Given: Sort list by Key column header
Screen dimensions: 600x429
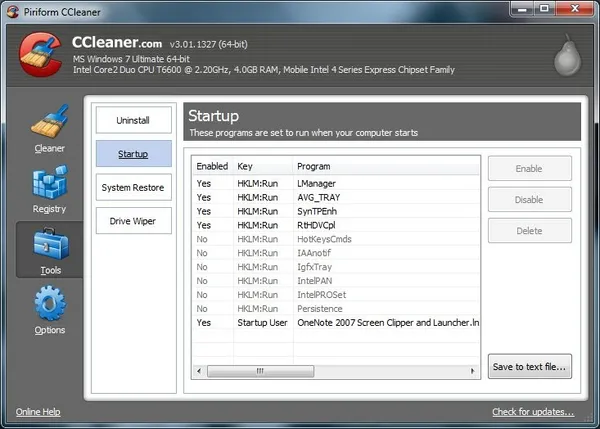Looking at the screenshot, I should click(263, 166).
